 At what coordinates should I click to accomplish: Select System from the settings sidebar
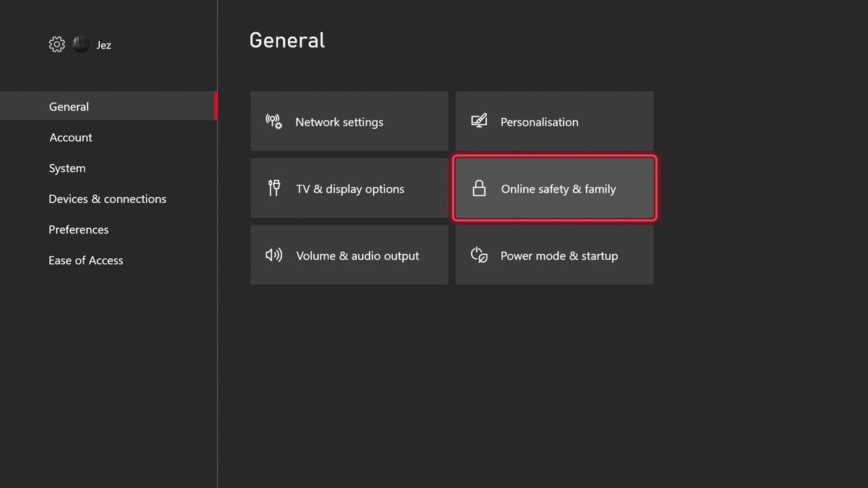pos(67,168)
